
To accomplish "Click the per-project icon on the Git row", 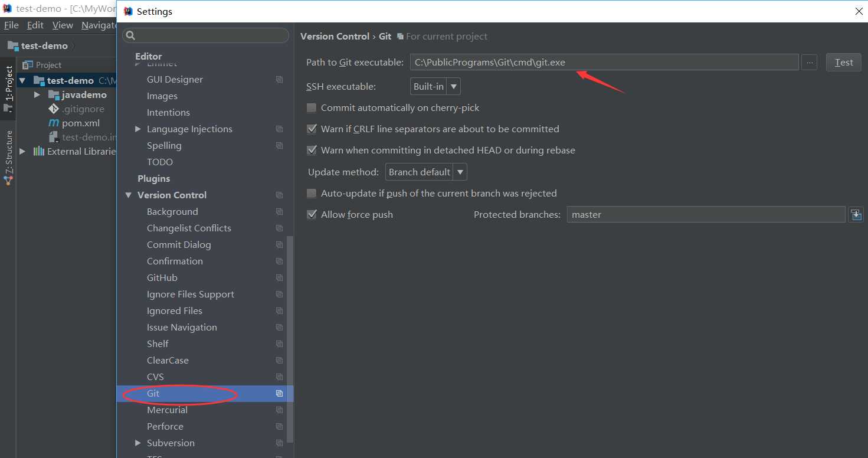I will pyautogui.click(x=280, y=394).
